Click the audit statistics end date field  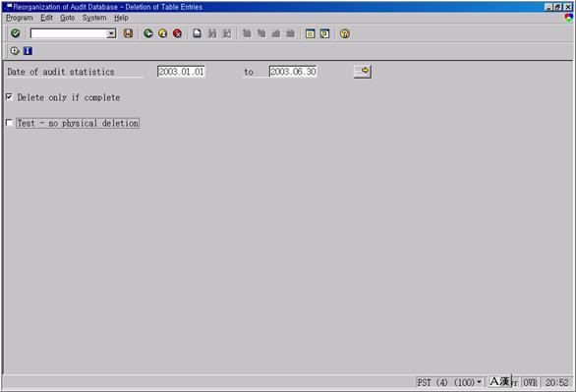(x=293, y=71)
